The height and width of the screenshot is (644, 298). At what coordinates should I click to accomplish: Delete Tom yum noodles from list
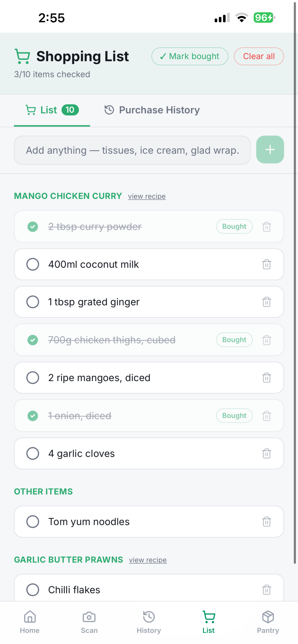pos(267,521)
